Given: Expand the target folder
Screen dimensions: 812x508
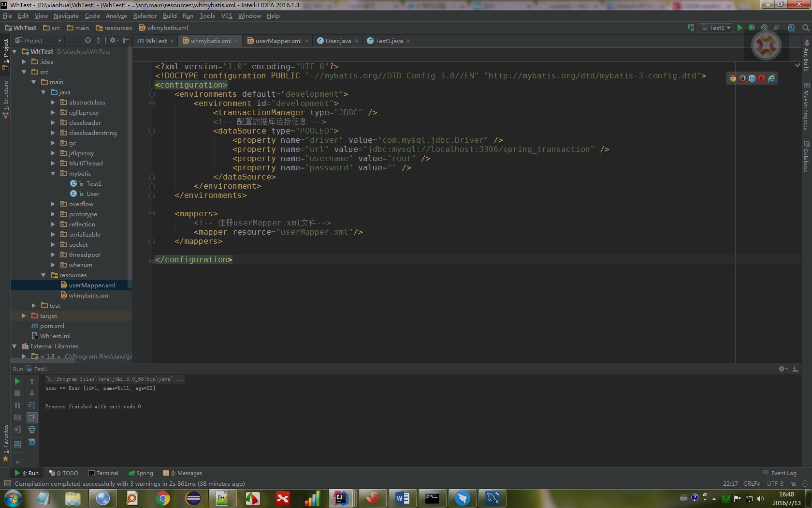Looking at the screenshot, I should point(24,315).
